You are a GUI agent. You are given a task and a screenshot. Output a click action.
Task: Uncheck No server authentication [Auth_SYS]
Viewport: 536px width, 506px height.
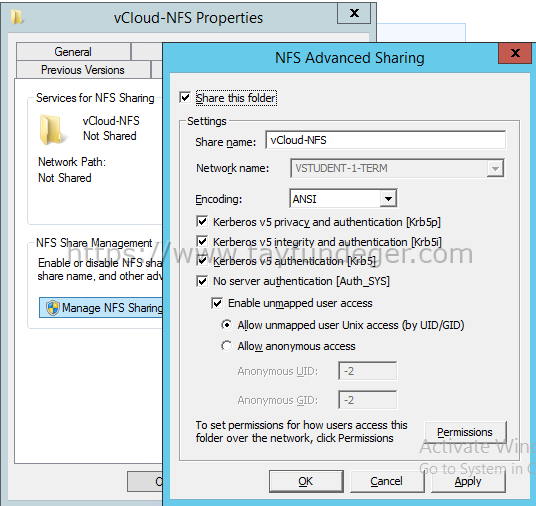coord(202,281)
